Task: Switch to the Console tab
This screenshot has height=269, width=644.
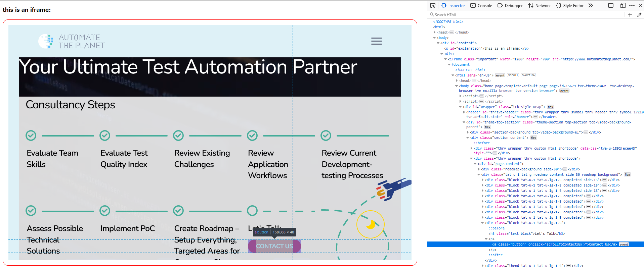Action: tap(481, 5)
